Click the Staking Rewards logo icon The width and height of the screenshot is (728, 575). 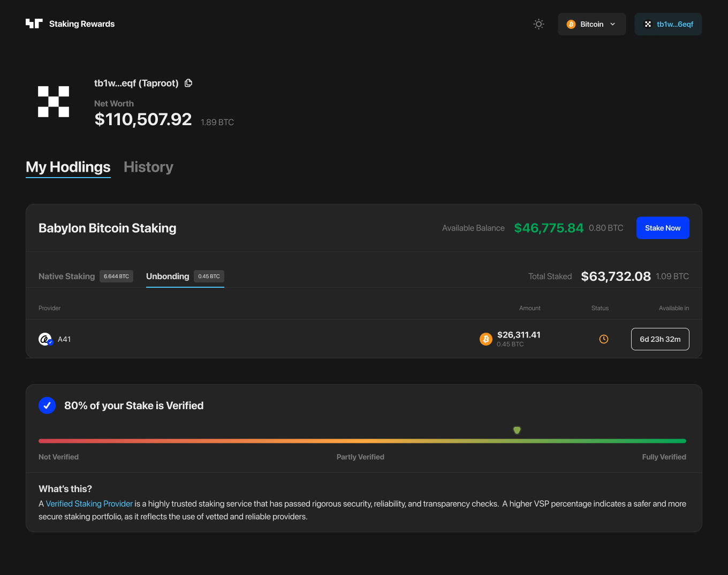coord(34,24)
